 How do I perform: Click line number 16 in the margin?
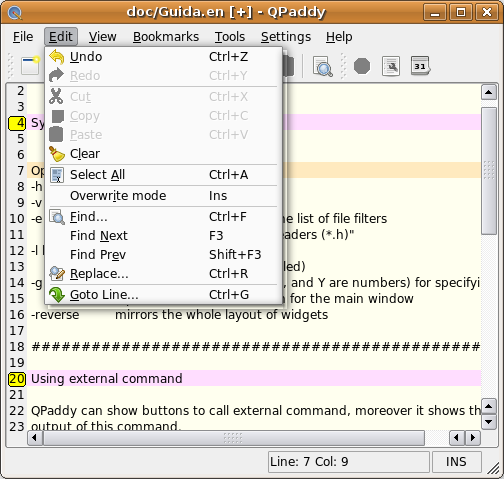coord(17,315)
